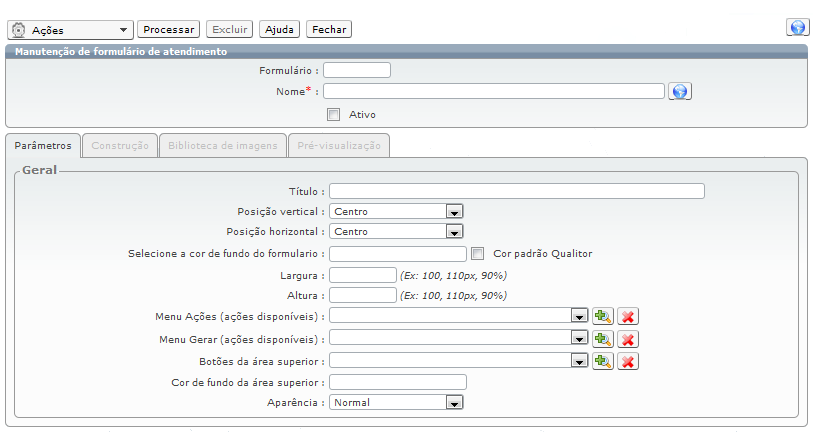Click the Fechar button
The height and width of the screenshot is (432, 813).
click(329, 30)
